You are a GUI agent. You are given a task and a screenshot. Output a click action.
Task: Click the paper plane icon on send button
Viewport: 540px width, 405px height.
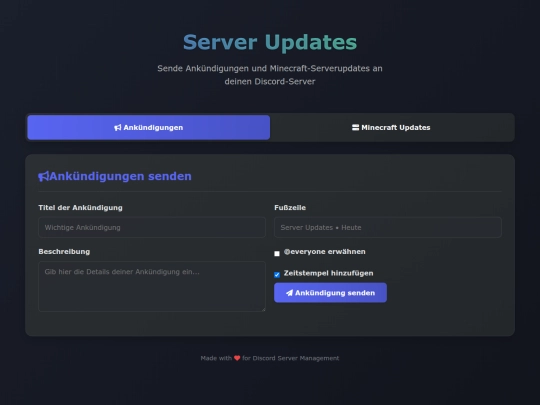click(x=289, y=293)
